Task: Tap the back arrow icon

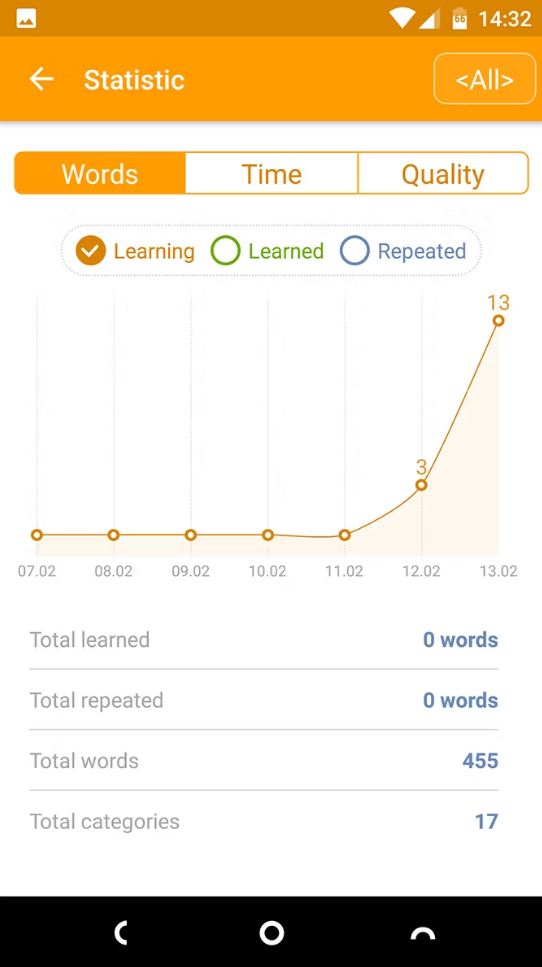Action: (x=41, y=79)
